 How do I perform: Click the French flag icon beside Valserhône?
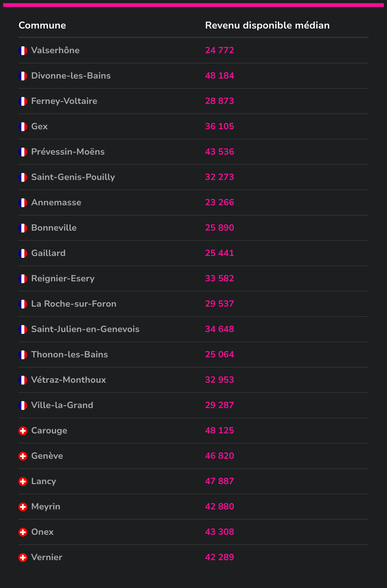(x=23, y=51)
